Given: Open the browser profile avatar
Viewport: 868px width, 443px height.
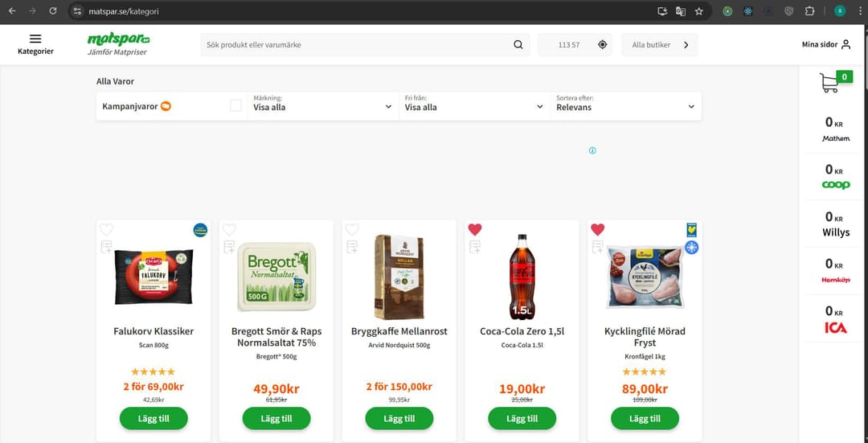Looking at the screenshot, I should click(x=840, y=10).
